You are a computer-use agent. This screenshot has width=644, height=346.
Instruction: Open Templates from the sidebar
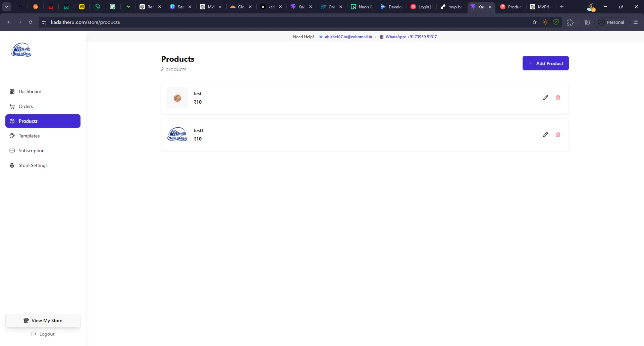pyautogui.click(x=43, y=136)
